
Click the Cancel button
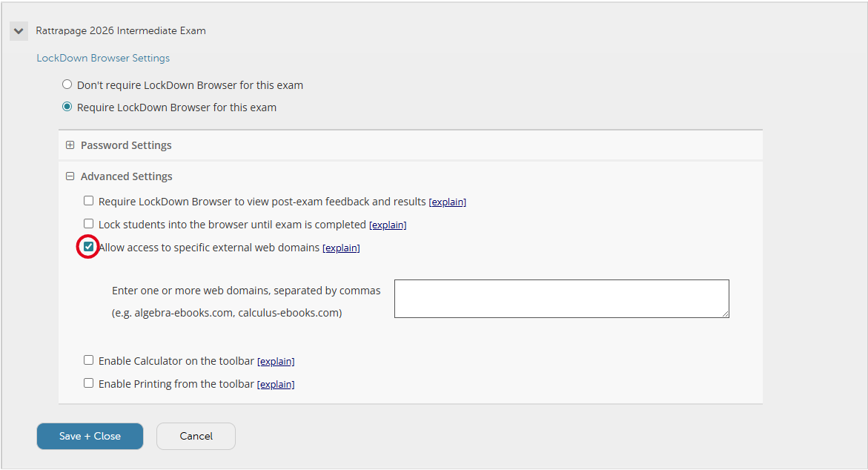click(196, 436)
